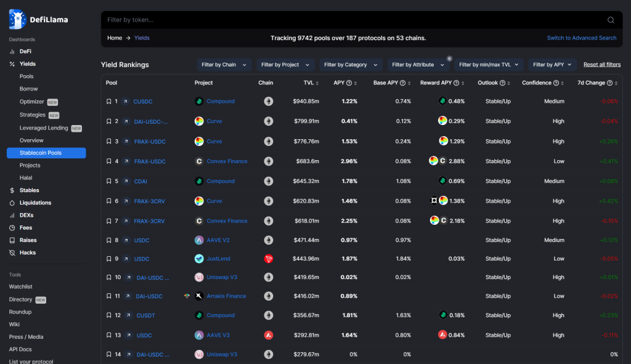Image resolution: width=631 pixels, height=364 pixels.
Task: Open the DeFi dashboard menu item
Action: pos(25,52)
